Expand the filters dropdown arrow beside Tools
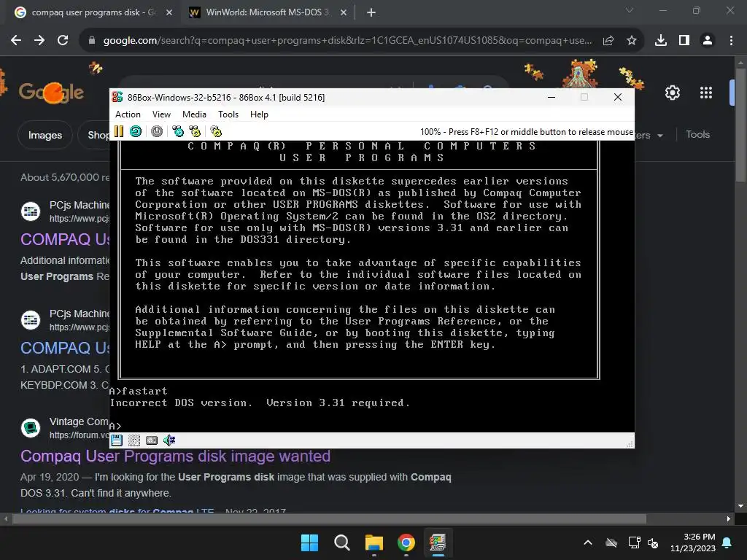Viewport: 747px width, 560px height. click(659, 136)
